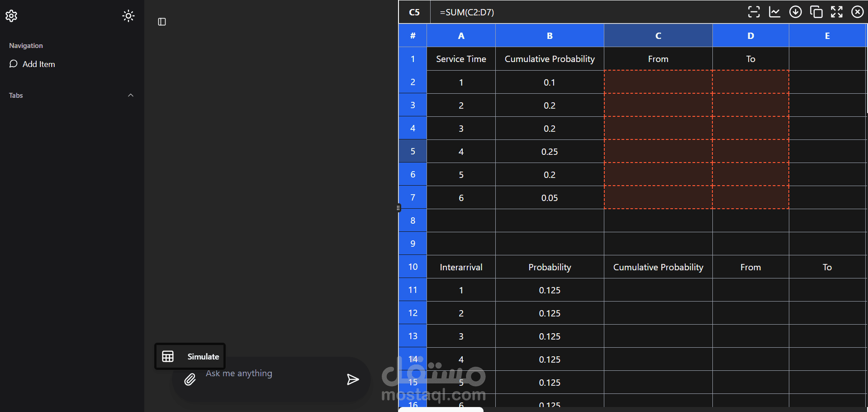Click the Interarrival cell
The image size is (868, 412).
[x=461, y=267]
